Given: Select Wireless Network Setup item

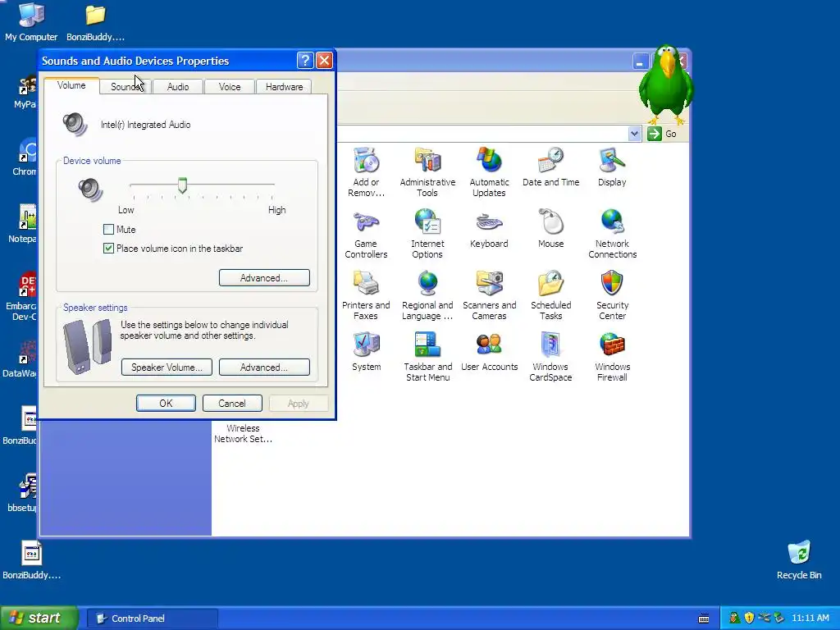Looking at the screenshot, I should [243, 433].
